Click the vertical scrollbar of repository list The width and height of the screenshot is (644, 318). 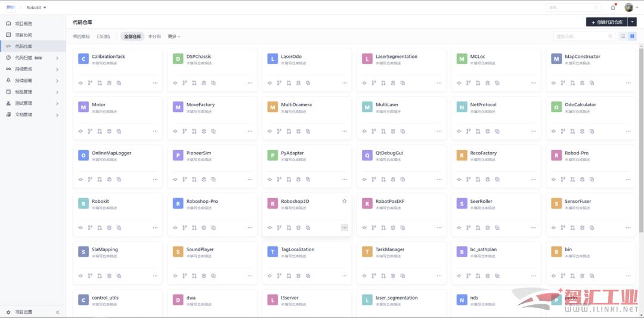(641, 140)
